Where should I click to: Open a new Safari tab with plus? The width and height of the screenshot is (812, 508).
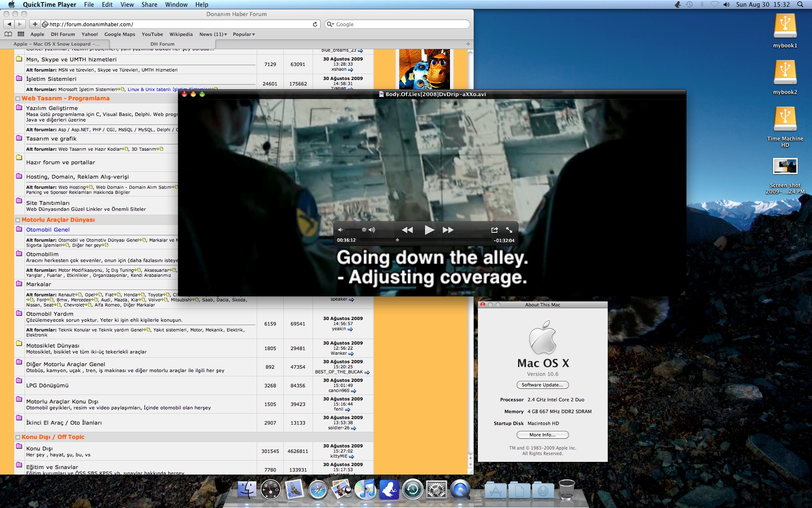(x=468, y=44)
